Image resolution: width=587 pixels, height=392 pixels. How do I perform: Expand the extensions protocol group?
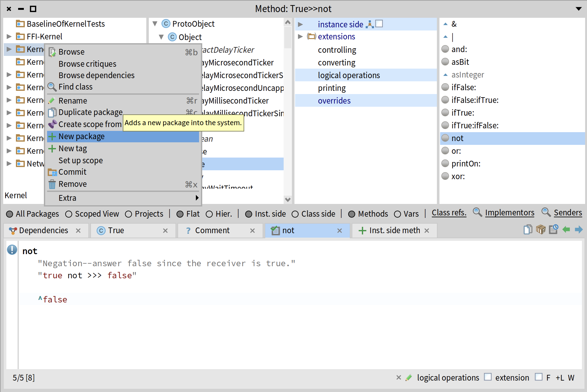coord(300,37)
